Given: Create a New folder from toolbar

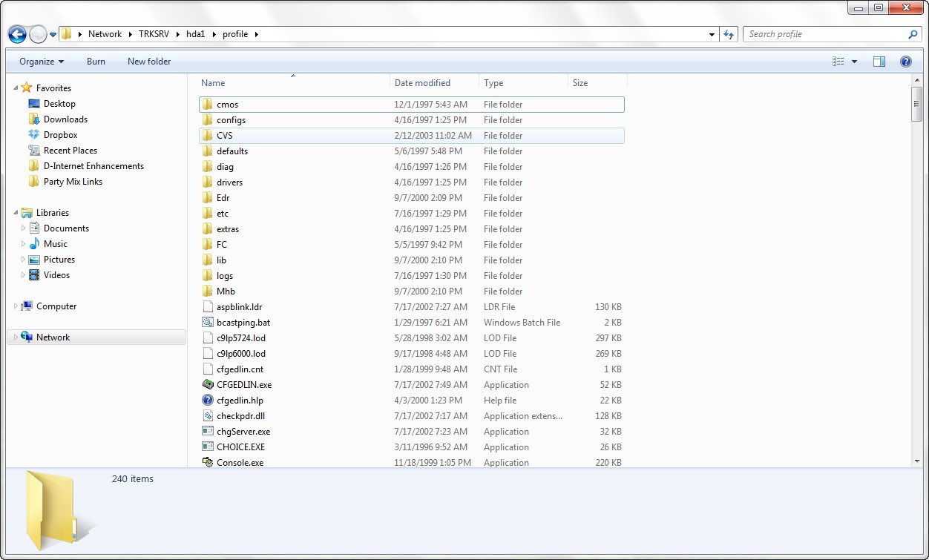Looking at the screenshot, I should click(x=149, y=62).
